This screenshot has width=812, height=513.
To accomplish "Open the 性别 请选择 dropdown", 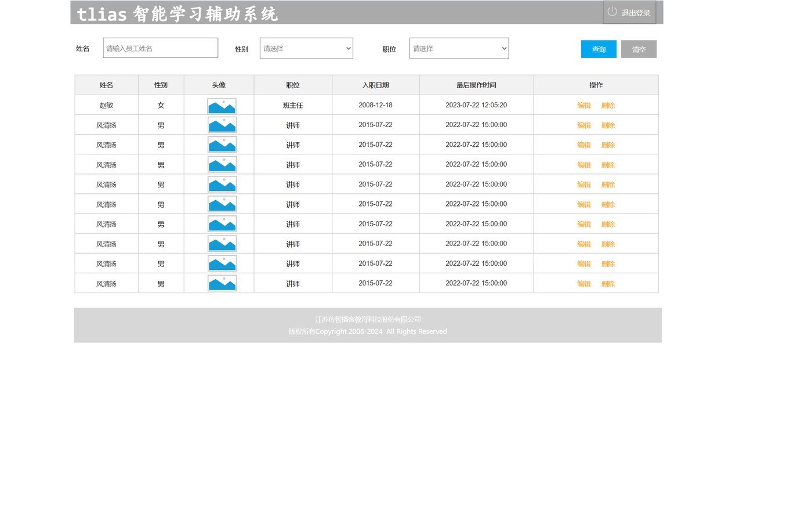I will (x=306, y=48).
